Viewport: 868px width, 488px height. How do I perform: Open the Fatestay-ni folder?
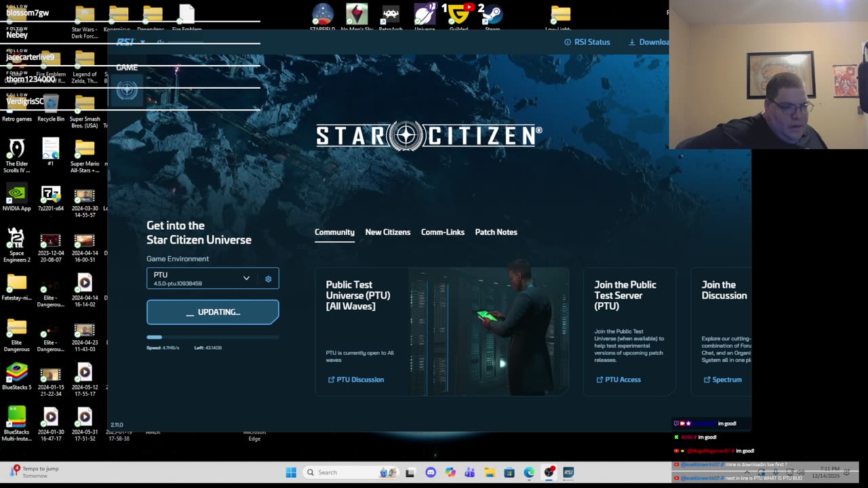[17, 288]
